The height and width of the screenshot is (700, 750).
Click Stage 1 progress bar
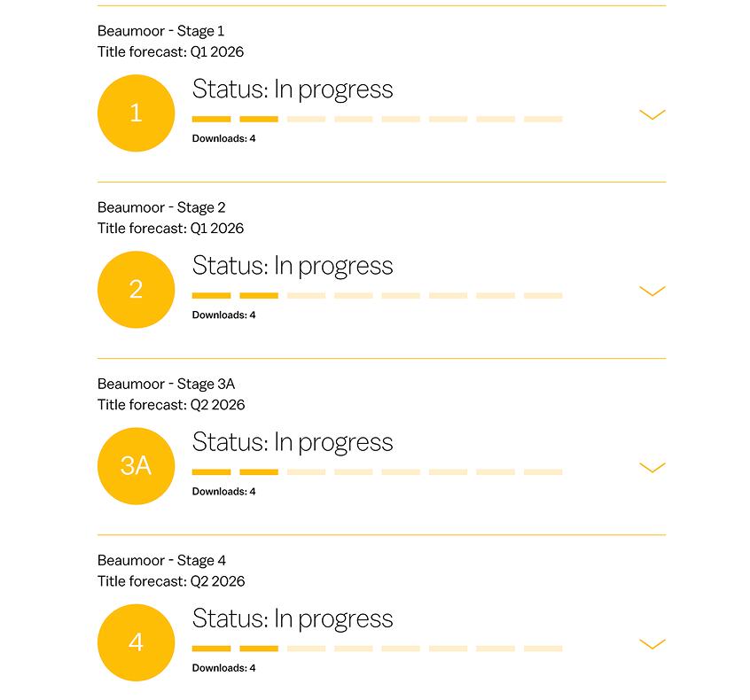coord(377,119)
